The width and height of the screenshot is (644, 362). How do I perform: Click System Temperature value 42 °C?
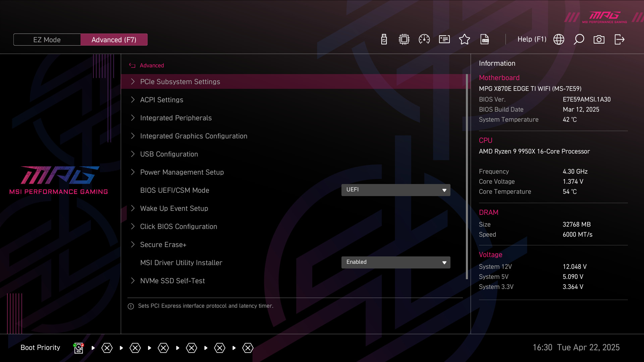coord(570,120)
